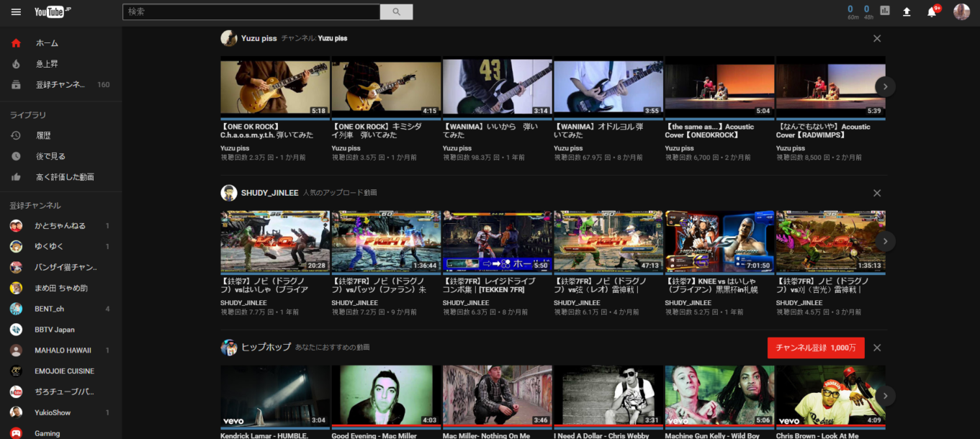Click the SHUDY_JINLEE shelf avatar

point(229,193)
